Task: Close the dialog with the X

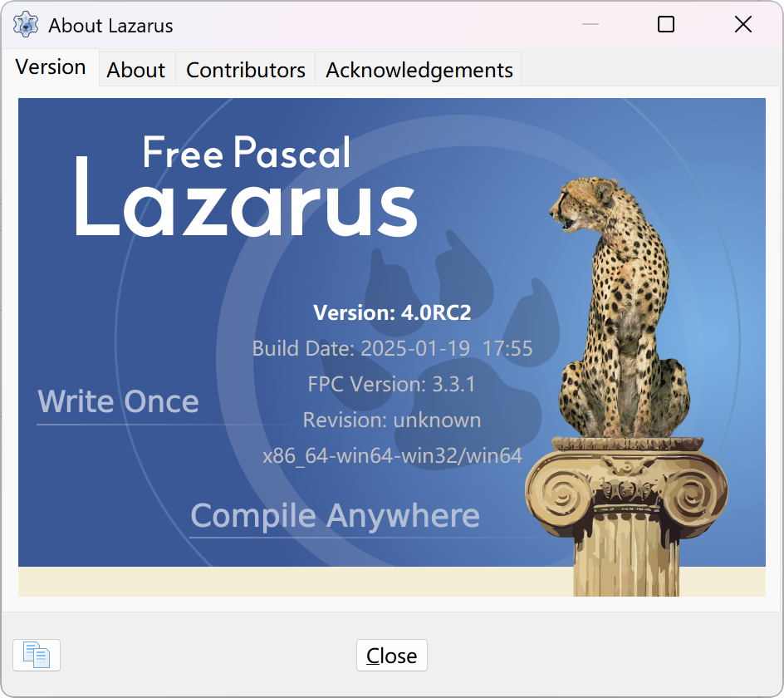Action: (743, 24)
